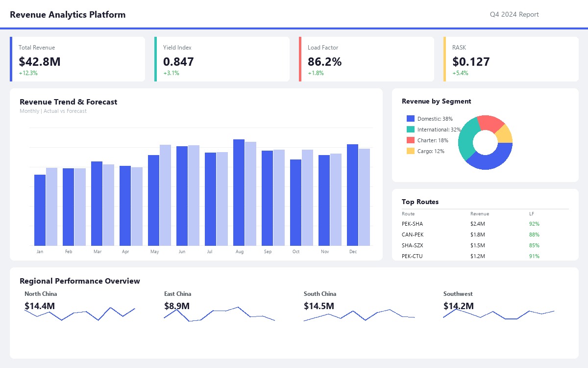Screen dimensions: 588x368
Task: Select the Domestic legend color square
Action: point(410,118)
